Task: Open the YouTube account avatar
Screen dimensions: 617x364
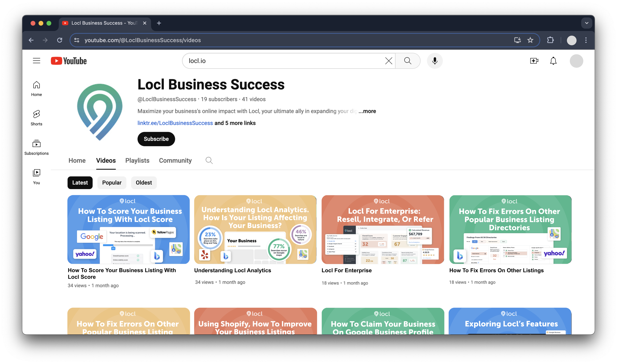Action: pyautogui.click(x=576, y=61)
